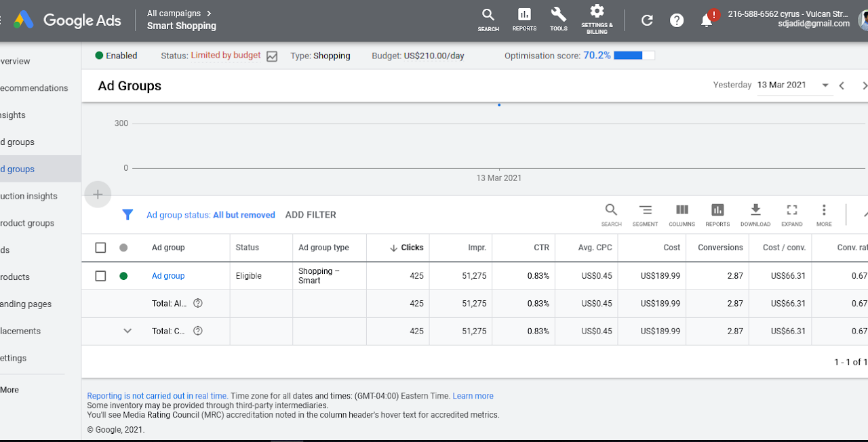
Task: Click the grey status dot column header
Action: [x=123, y=247]
